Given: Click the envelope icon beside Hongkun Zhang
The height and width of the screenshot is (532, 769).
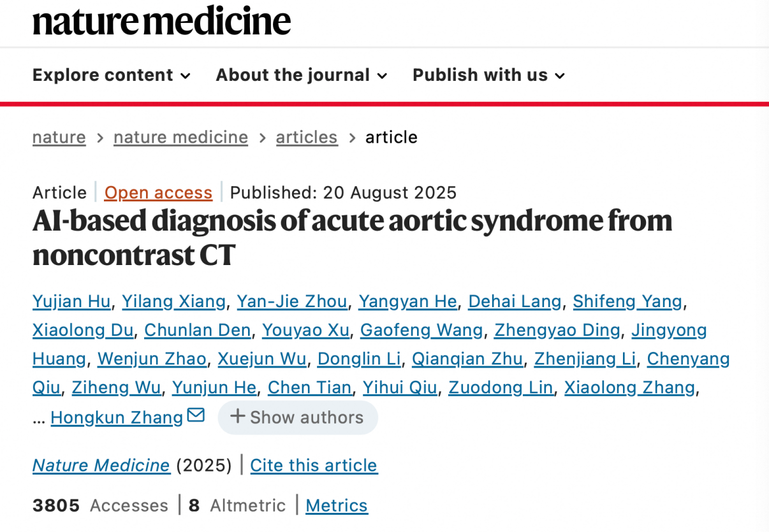Looking at the screenshot, I should click(196, 416).
